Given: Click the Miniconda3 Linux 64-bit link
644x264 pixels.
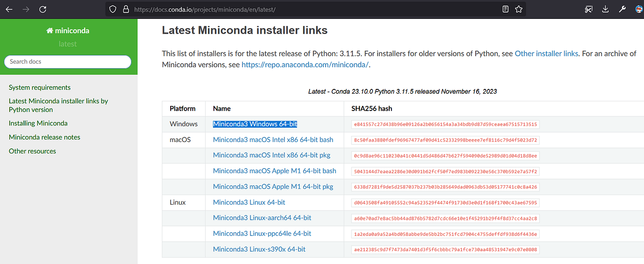Looking at the screenshot, I should pos(249,202).
